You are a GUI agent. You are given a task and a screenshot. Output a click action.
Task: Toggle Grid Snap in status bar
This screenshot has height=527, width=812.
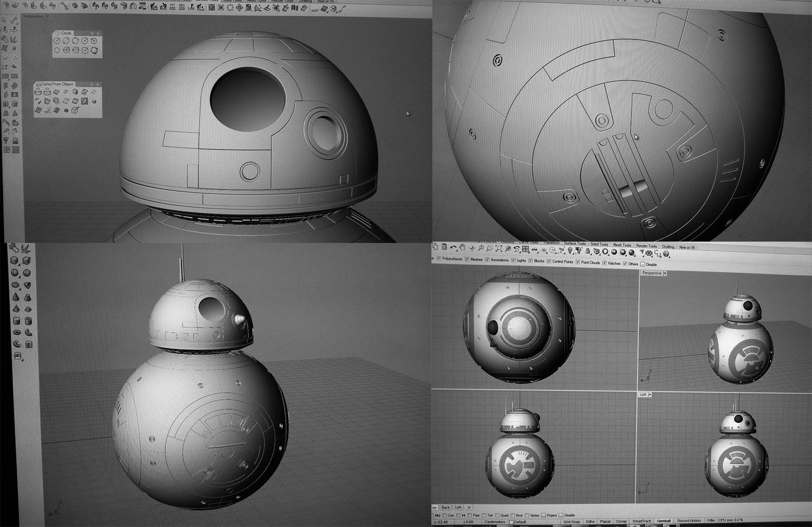(x=571, y=521)
